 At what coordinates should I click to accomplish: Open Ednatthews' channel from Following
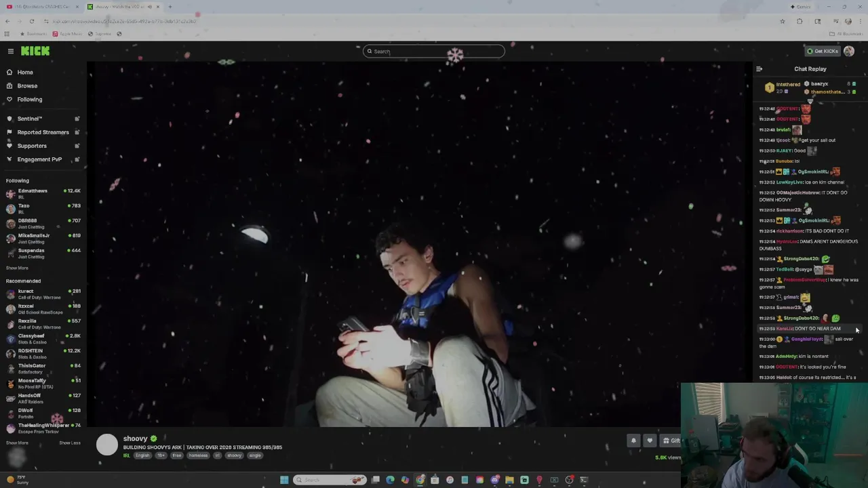point(43,193)
